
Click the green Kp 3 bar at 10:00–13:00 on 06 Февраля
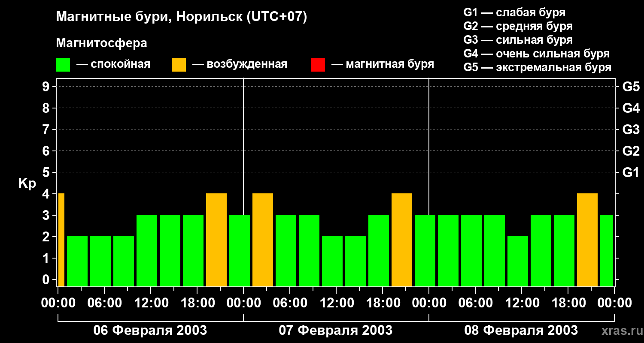[147, 250]
